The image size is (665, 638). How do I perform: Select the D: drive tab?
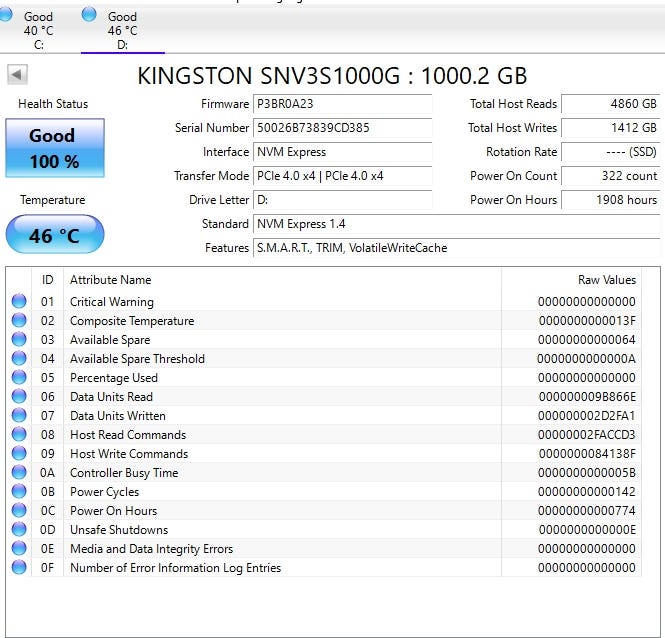[122, 30]
